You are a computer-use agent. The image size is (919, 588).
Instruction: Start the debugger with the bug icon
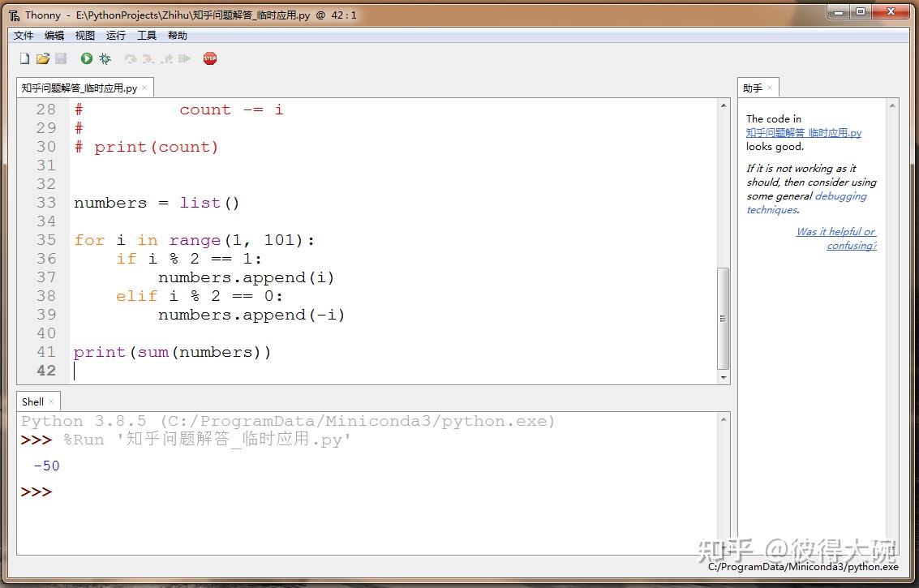(x=105, y=58)
